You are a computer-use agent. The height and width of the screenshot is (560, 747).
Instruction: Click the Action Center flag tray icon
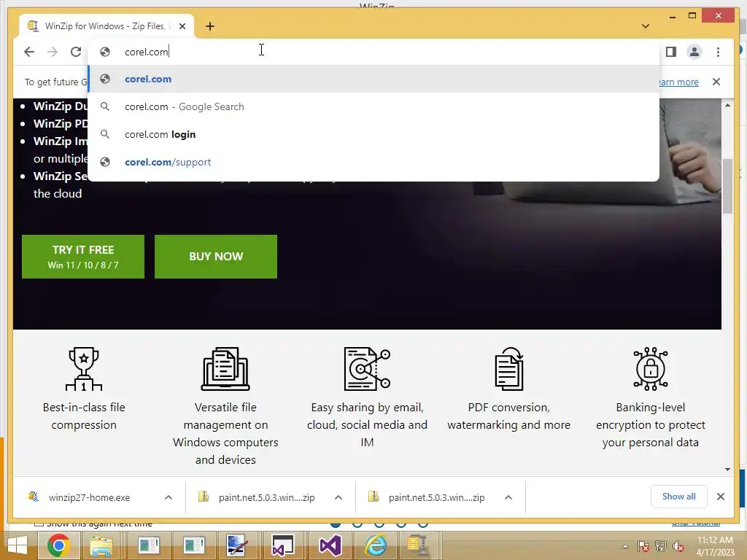pos(643,546)
